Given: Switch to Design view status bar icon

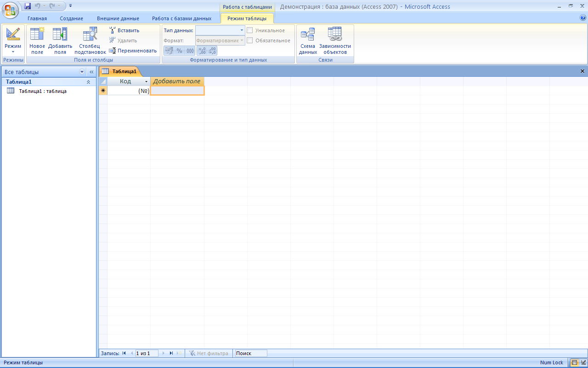Looking at the screenshot, I should point(583,362).
